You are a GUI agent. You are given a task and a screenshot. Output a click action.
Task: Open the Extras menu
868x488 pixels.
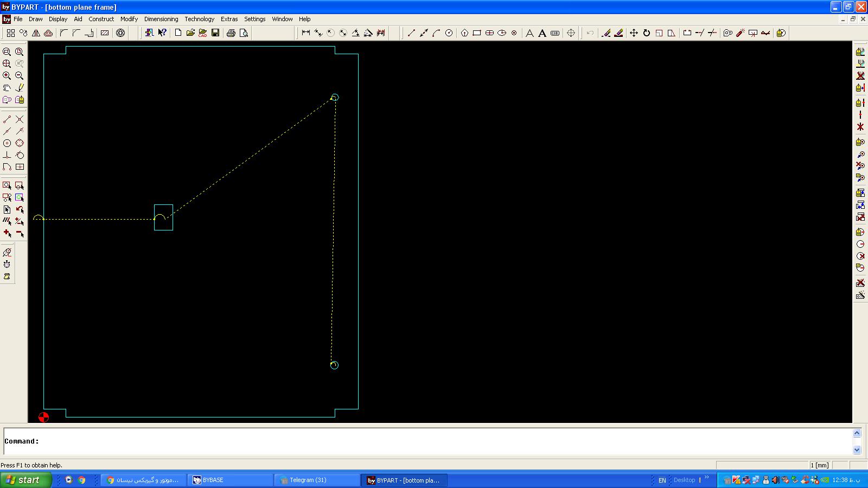229,19
